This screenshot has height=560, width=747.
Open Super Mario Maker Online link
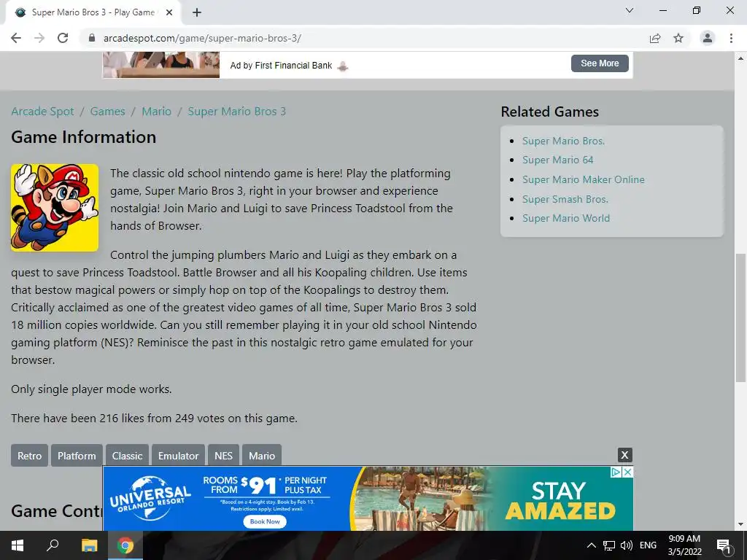click(584, 179)
